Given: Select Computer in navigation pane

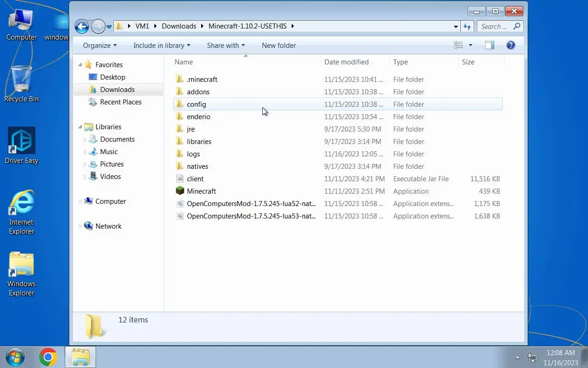Looking at the screenshot, I should [x=110, y=201].
